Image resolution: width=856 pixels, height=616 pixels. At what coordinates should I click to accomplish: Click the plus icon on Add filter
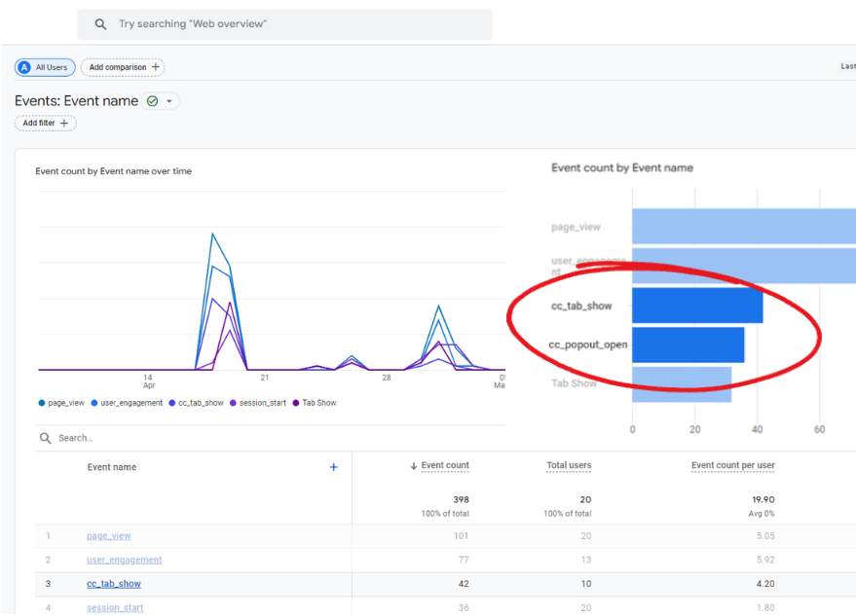click(x=63, y=123)
